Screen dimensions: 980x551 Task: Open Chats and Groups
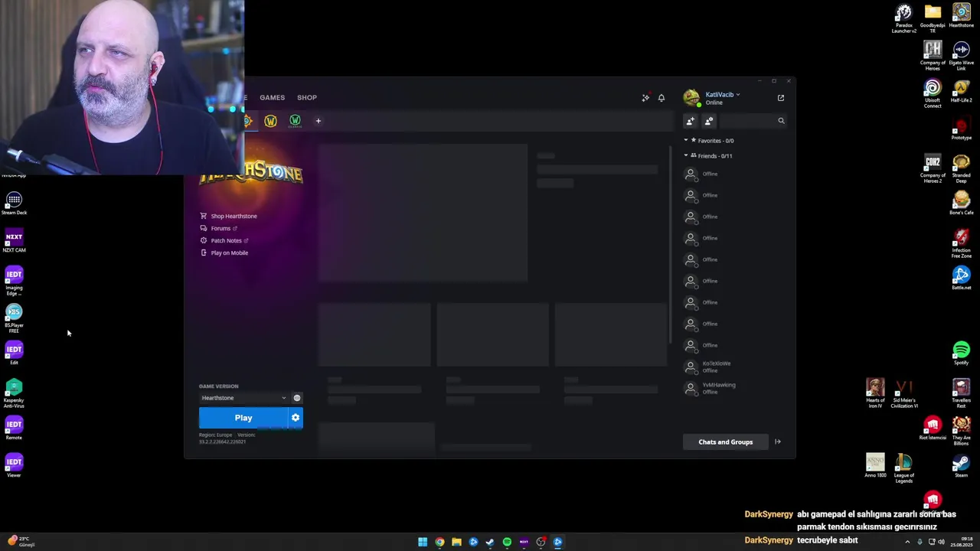[x=725, y=442]
